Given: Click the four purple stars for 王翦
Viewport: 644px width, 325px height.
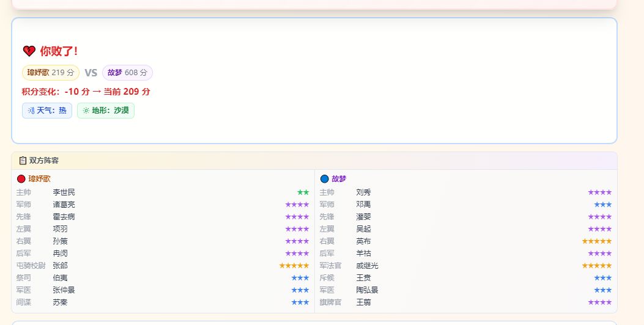Looking at the screenshot, I should 599,302.
